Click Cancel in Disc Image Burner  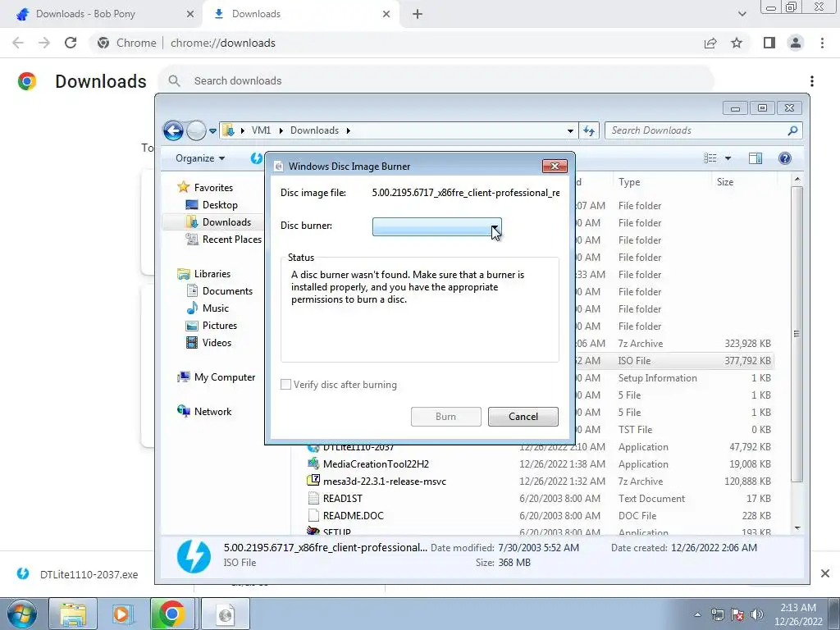[x=523, y=417]
